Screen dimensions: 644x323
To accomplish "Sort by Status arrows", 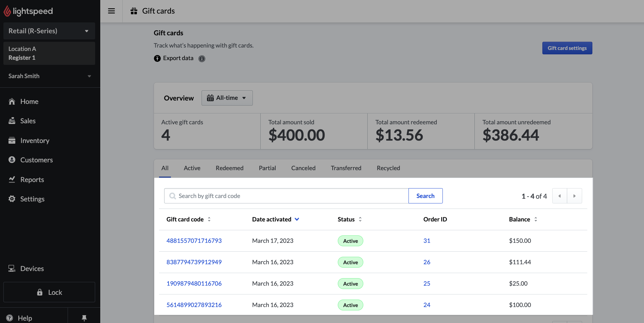I will coord(360,219).
